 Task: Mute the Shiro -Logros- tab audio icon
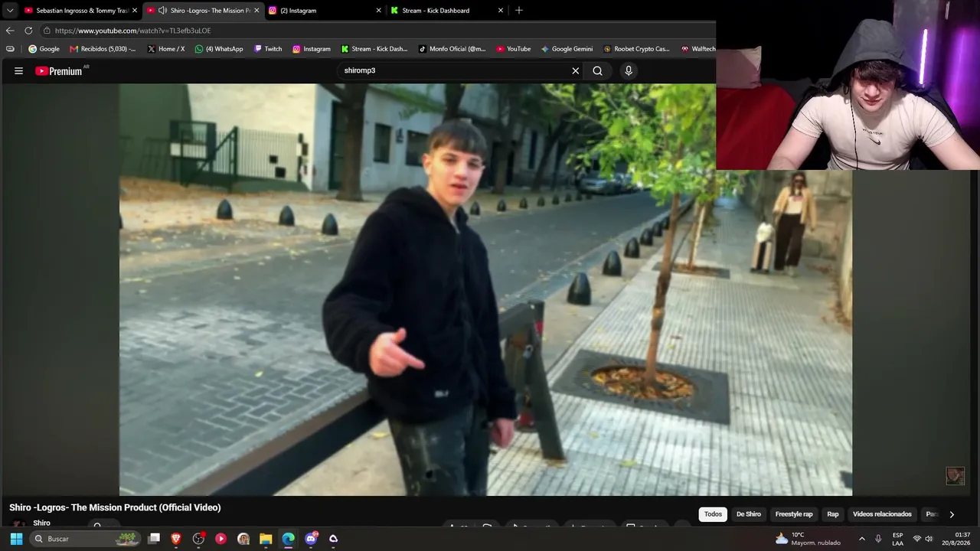coord(162,11)
